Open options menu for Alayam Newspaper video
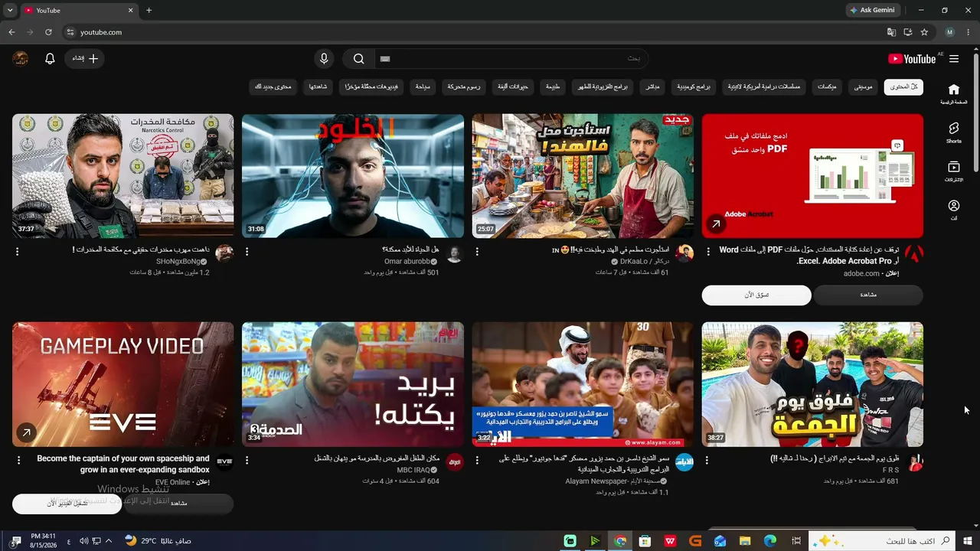The height and width of the screenshot is (551, 980). point(477,460)
